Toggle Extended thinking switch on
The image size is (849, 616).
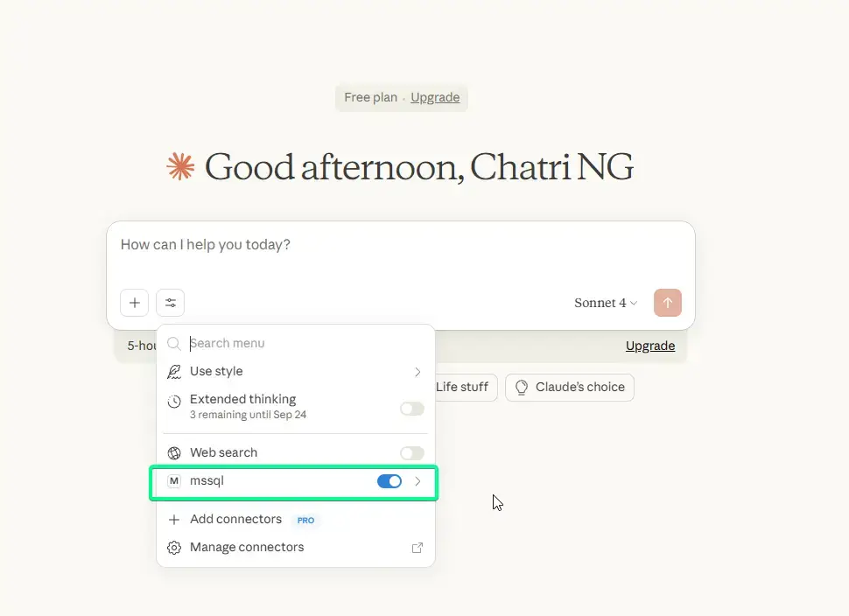pos(411,409)
